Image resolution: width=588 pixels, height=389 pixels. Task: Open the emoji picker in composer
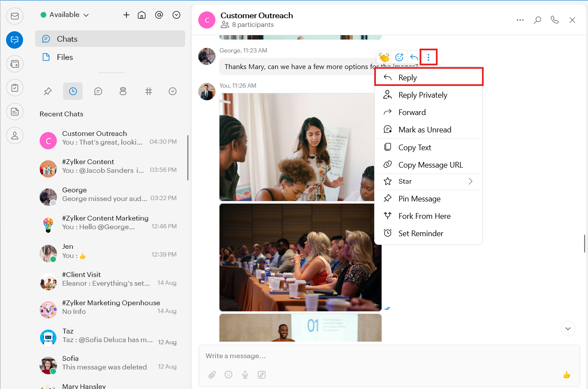[229, 375]
